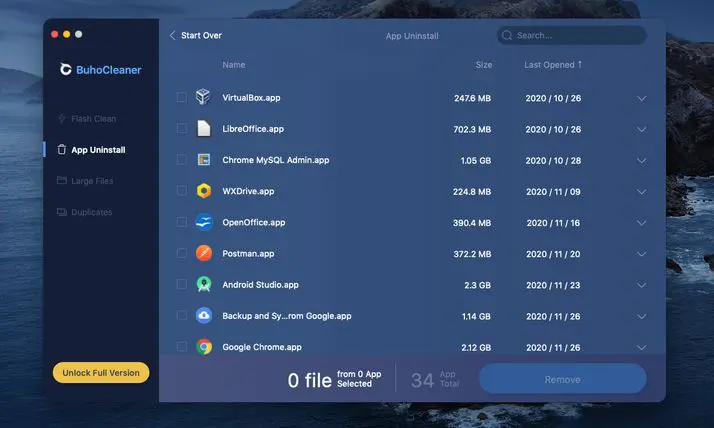Click the 34 App Total counter
This screenshot has height=428, width=714.
click(x=435, y=379)
